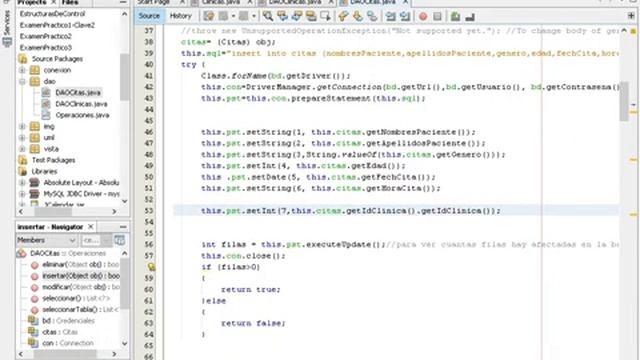Select the DAOClinicas.java editor tab

[x=295, y=2]
